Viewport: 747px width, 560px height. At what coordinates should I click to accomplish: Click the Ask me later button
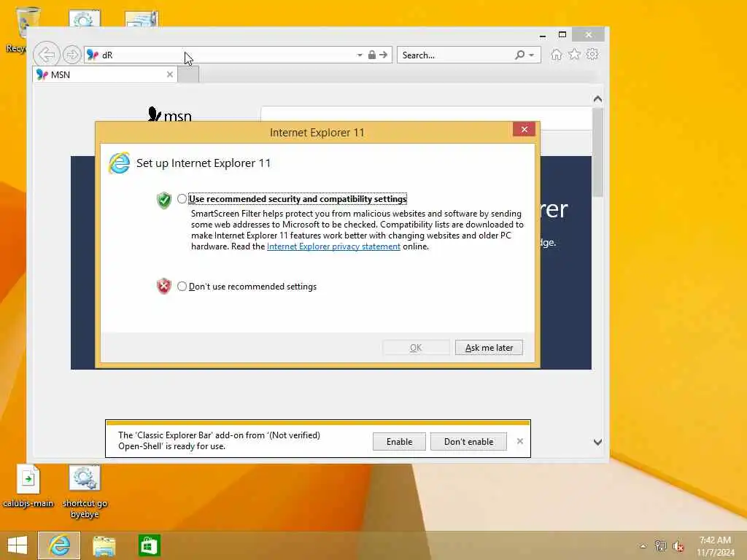489,348
